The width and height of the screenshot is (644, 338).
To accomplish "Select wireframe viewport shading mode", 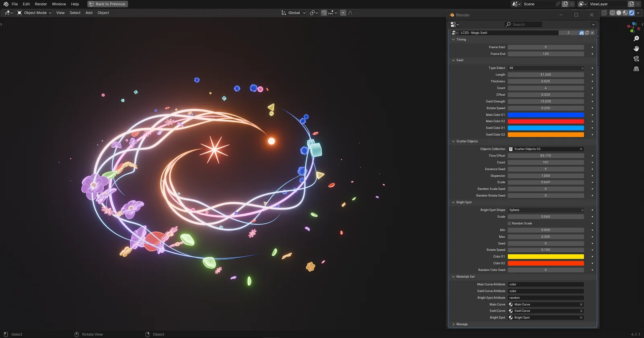I will 612,13.
